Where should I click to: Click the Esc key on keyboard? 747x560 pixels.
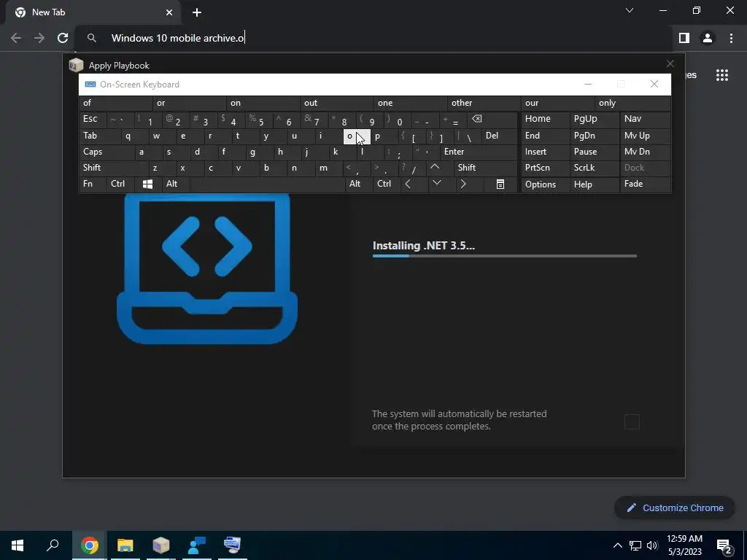(x=93, y=119)
